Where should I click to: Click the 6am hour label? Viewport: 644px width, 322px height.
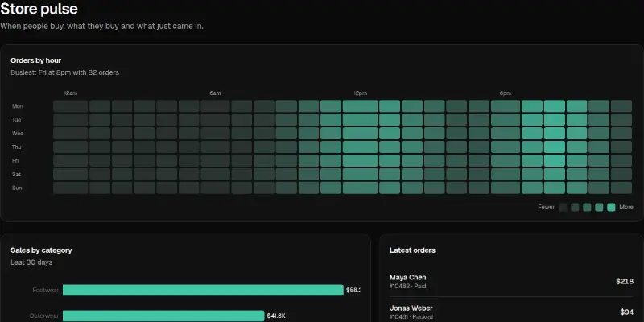pyautogui.click(x=215, y=93)
